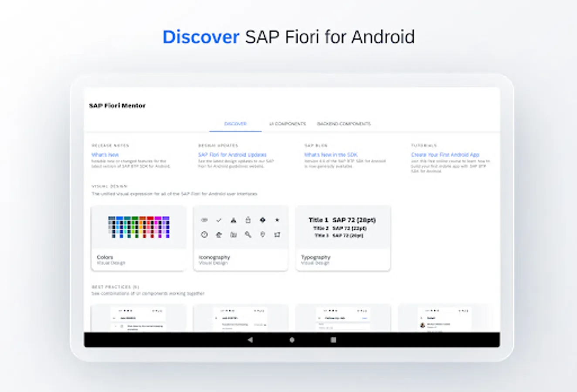Click the magnifier icon in Iconography preview
Viewport: 577px width, 392px height.
(248, 235)
